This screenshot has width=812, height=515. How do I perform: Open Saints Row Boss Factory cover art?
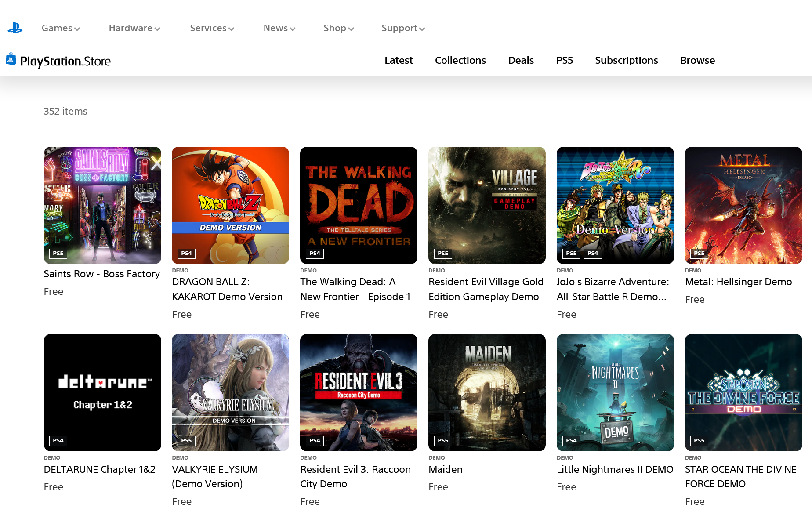click(x=102, y=205)
